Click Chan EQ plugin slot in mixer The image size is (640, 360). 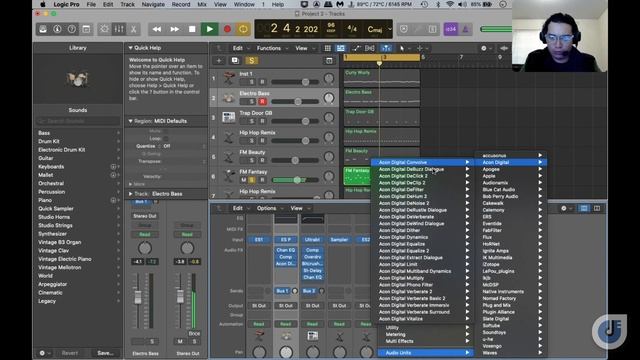pyautogui.click(x=286, y=250)
